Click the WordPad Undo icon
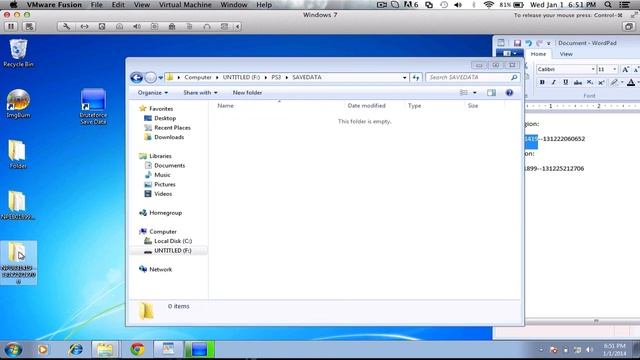 point(529,43)
